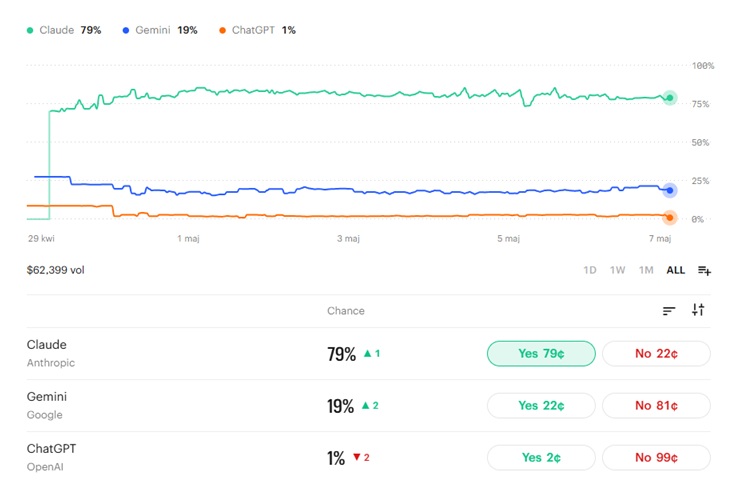Click the ChatGPT row title
738x496 pixels.
(x=51, y=448)
